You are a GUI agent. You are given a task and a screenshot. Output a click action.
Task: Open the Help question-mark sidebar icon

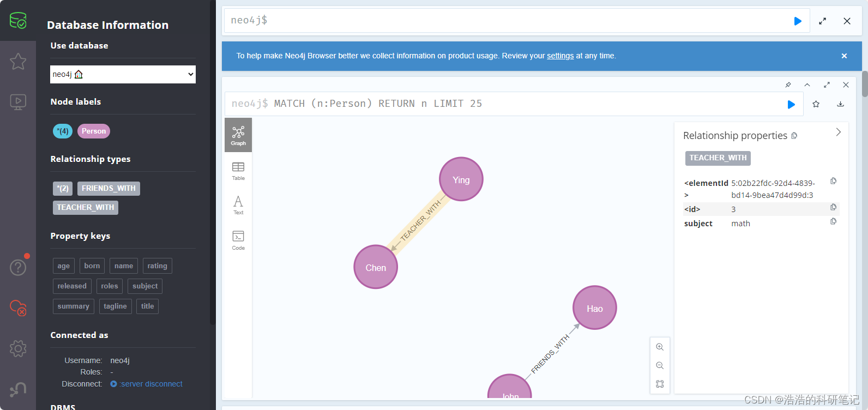[x=18, y=267]
